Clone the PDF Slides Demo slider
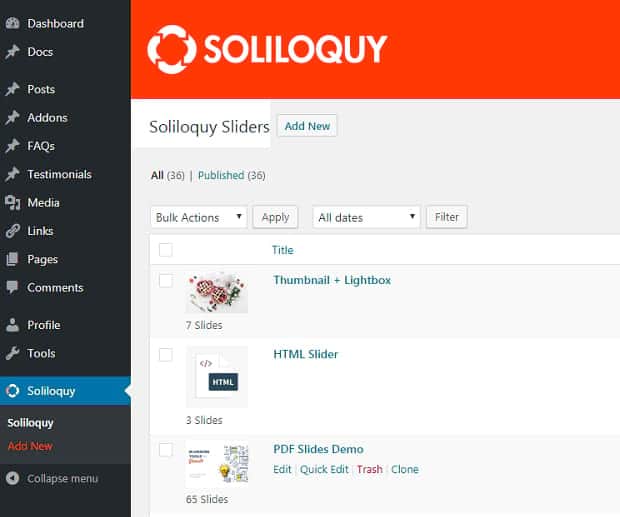The width and height of the screenshot is (620, 517). click(x=405, y=469)
